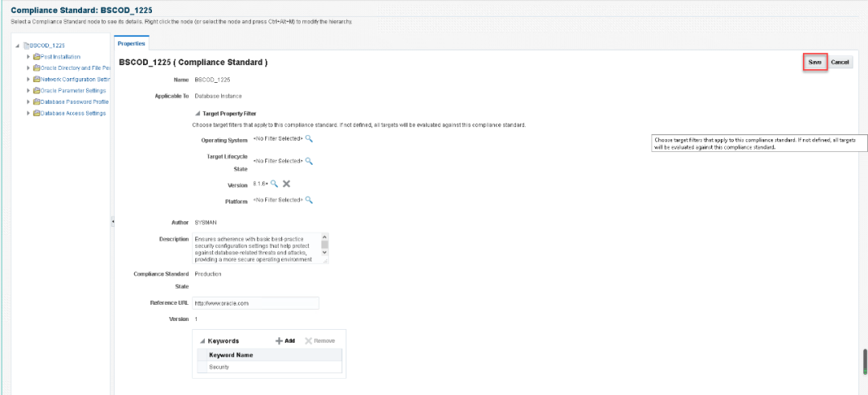The height and width of the screenshot is (395, 868).
Task: Click the Post Installation folder icon
Action: tap(36, 56)
